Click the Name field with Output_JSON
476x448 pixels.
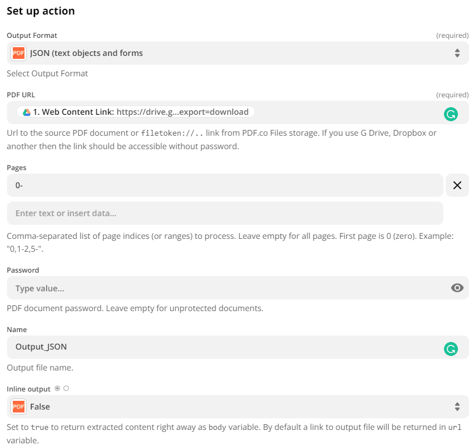225,347
